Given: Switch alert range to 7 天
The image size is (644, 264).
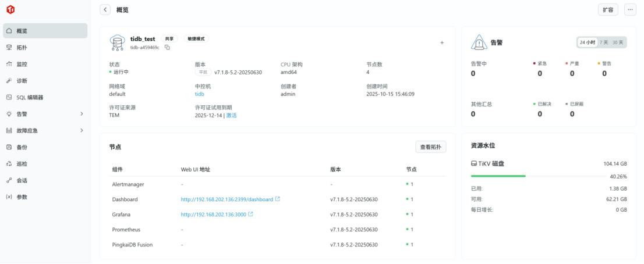Looking at the screenshot, I should click(605, 42).
